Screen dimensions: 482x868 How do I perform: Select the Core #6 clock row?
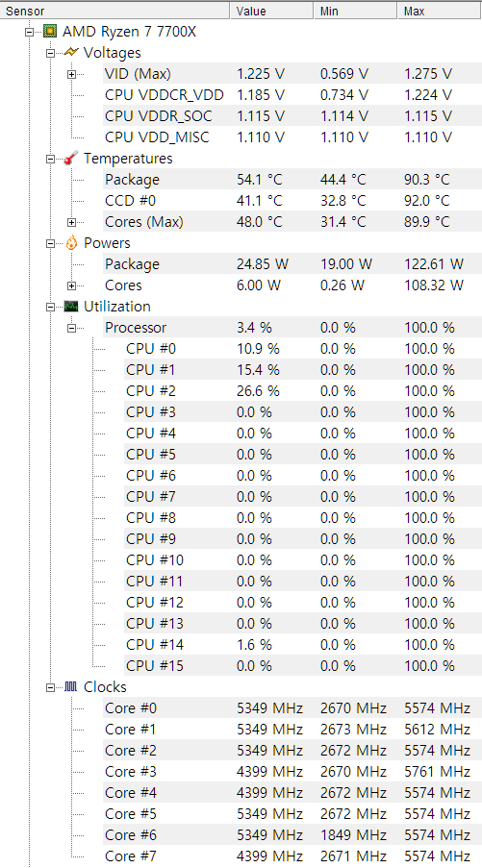click(x=292, y=834)
